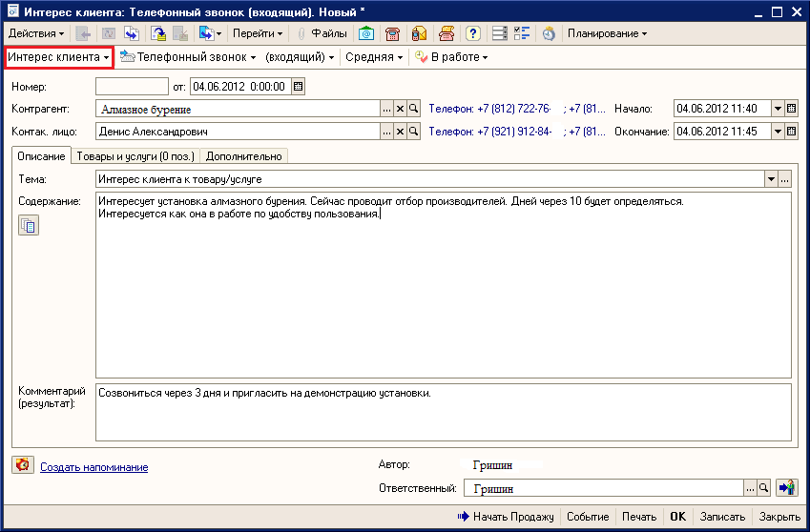Click the two documents with blue arrow icon
Image resolution: width=810 pixels, height=532 pixels.
pyautogui.click(x=132, y=33)
